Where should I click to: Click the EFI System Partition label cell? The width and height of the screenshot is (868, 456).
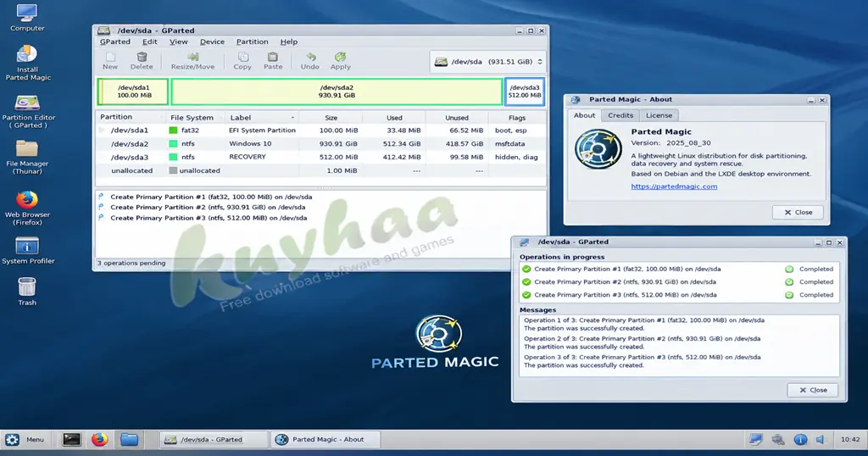click(x=263, y=130)
